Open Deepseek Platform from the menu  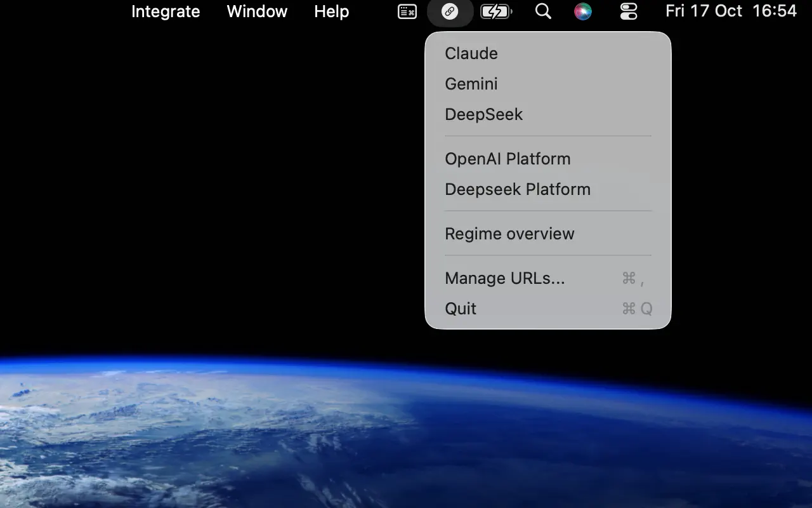(518, 189)
